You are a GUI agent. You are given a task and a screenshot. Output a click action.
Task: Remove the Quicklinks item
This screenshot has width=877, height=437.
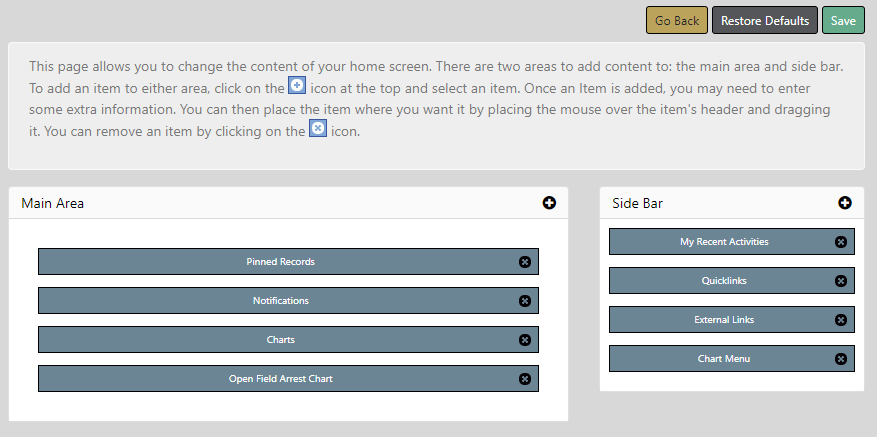click(840, 281)
